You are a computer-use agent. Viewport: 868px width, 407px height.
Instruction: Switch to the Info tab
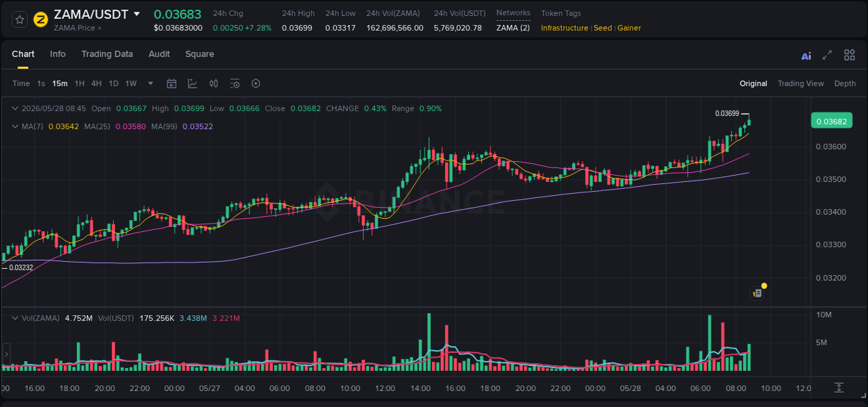pos(58,54)
